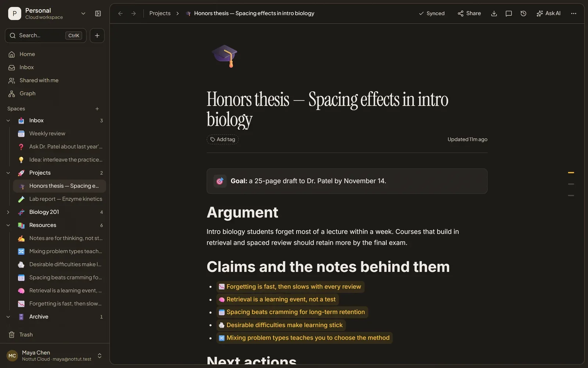Click the Search input field
This screenshot has width=588, height=368.
(x=46, y=35)
